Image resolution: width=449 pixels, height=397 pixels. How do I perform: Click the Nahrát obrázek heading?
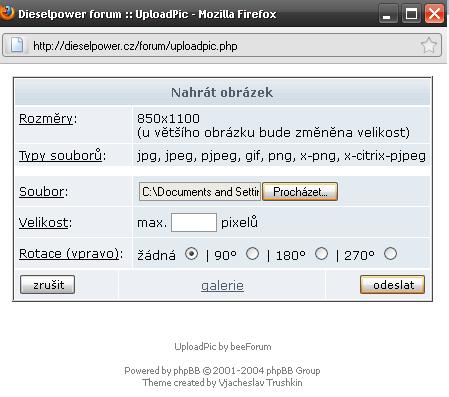[x=222, y=93]
